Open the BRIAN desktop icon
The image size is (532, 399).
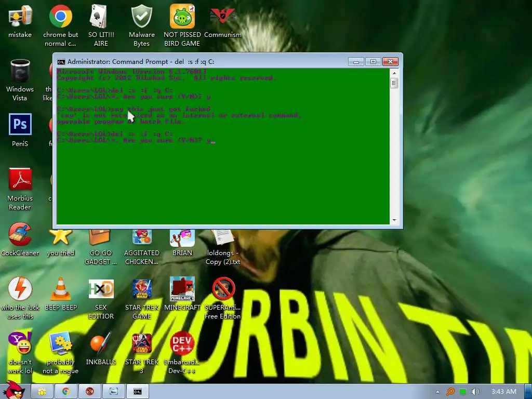tap(182, 243)
